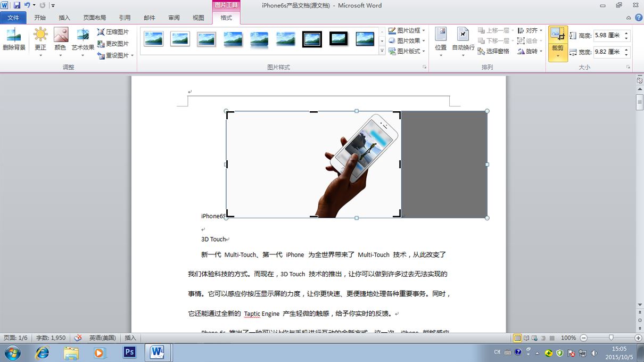This screenshot has width=644, height=362.
Task: Select the thick black double-frame picture style
Action: coord(312,39)
